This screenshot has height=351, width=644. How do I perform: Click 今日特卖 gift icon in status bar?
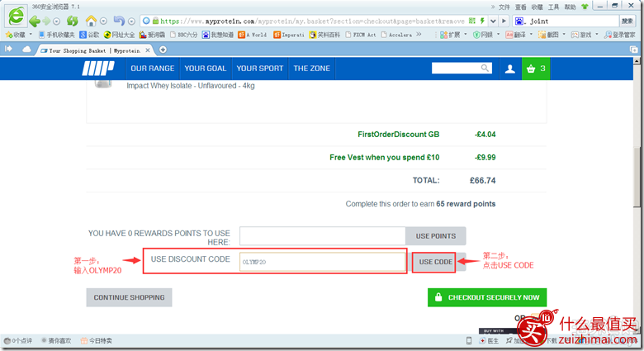tap(96, 341)
